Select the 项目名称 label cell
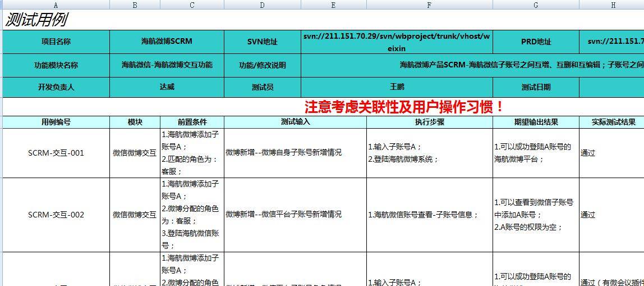This screenshot has height=286, width=644. pyautogui.click(x=56, y=42)
